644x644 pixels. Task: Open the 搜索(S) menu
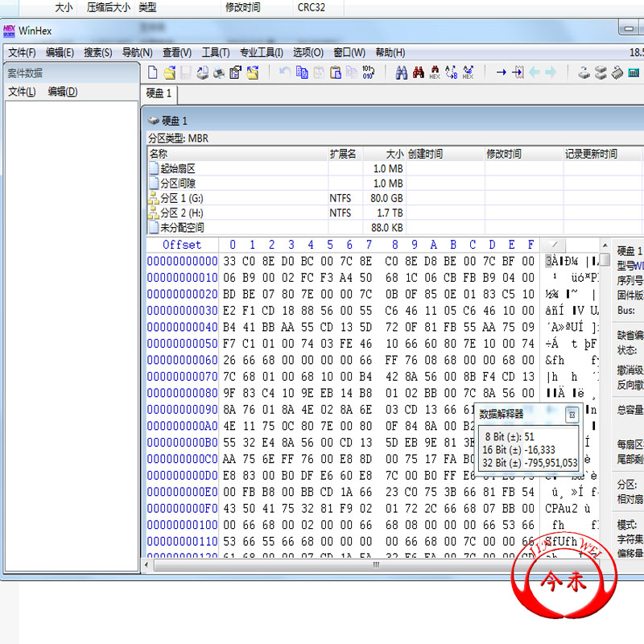tap(97, 52)
